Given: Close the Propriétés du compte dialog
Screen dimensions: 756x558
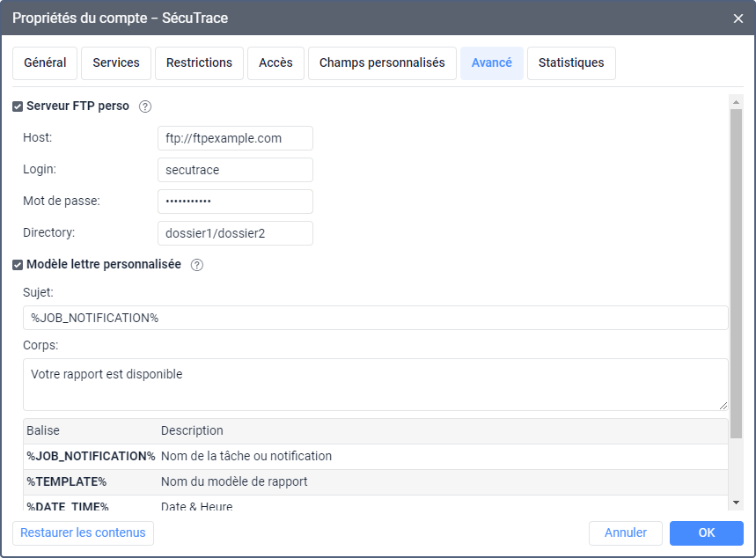Looking at the screenshot, I should pos(738,18).
